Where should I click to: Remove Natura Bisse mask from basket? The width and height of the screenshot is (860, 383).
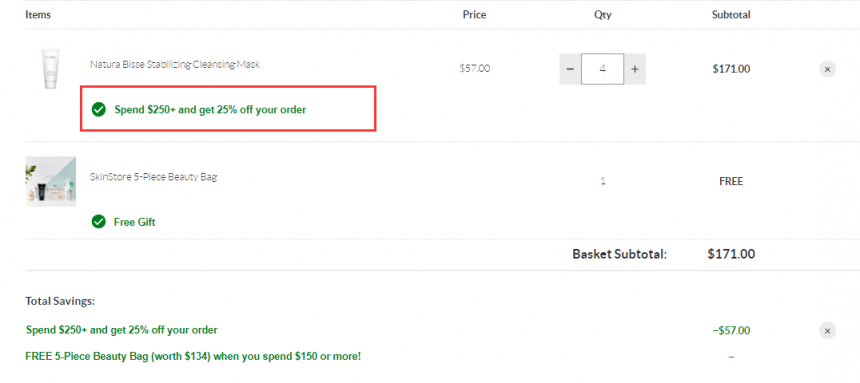(x=827, y=69)
